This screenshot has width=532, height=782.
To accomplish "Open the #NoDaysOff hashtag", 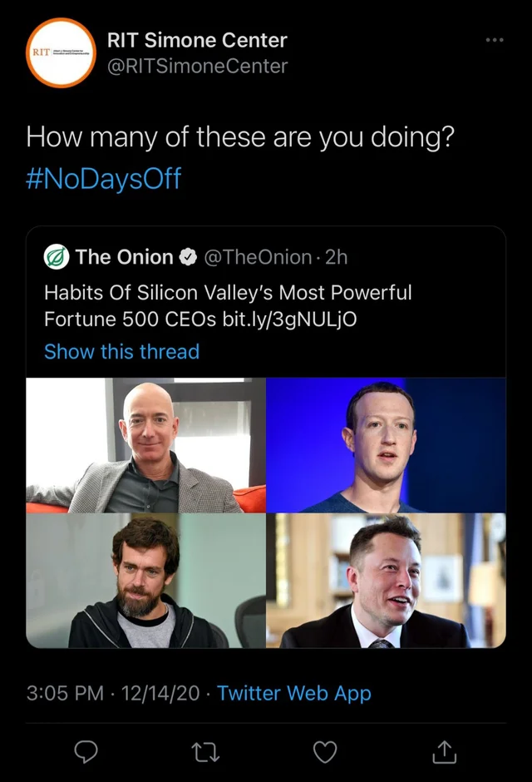I will (103, 178).
